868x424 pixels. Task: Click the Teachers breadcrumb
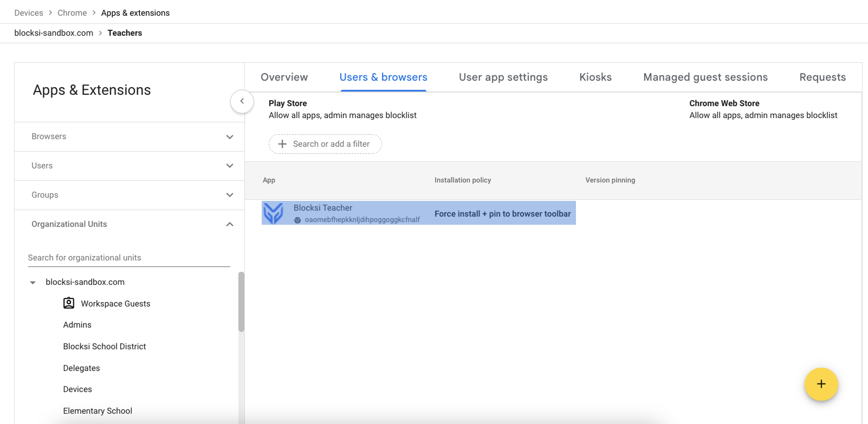(x=125, y=33)
